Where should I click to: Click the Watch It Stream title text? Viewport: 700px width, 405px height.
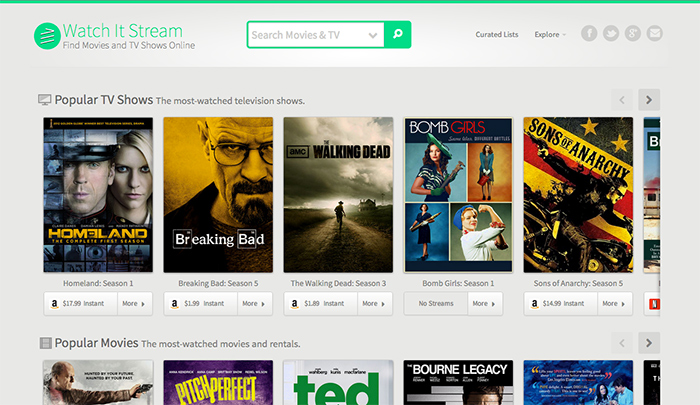point(123,31)
